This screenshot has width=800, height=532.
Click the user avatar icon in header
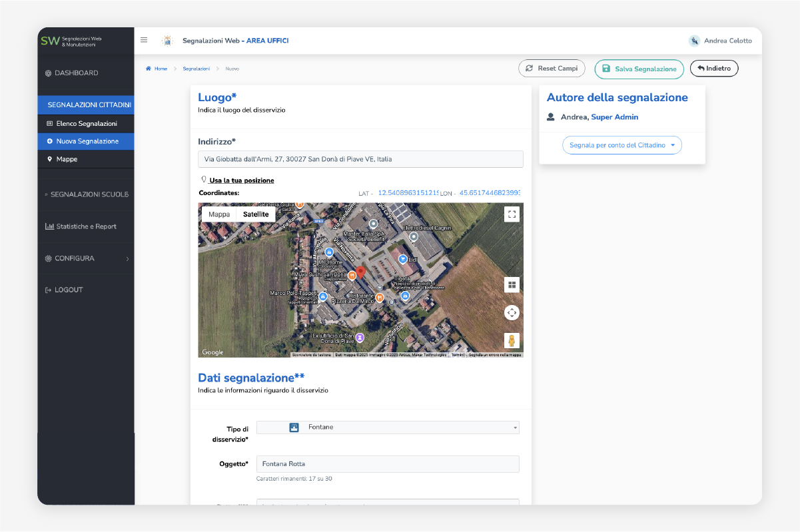[694, 41]
